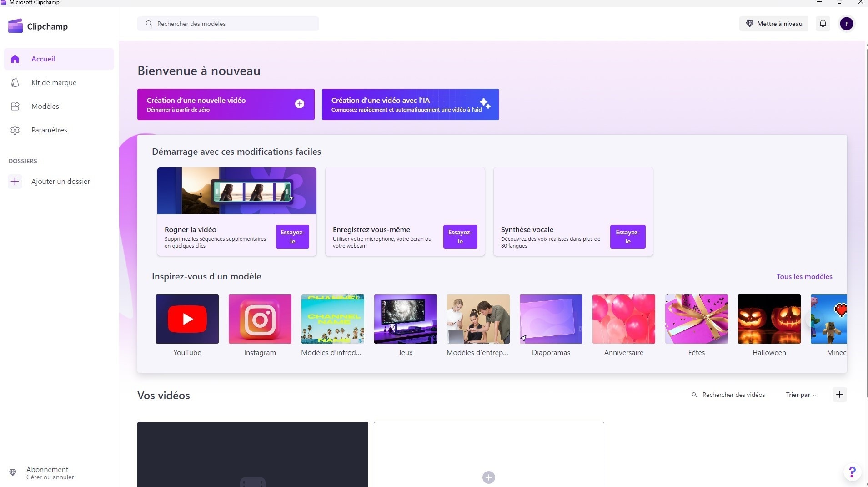Viewport: 868px width, 487px height.
Task: Open the notifications bell
Action: pos(823,24)
